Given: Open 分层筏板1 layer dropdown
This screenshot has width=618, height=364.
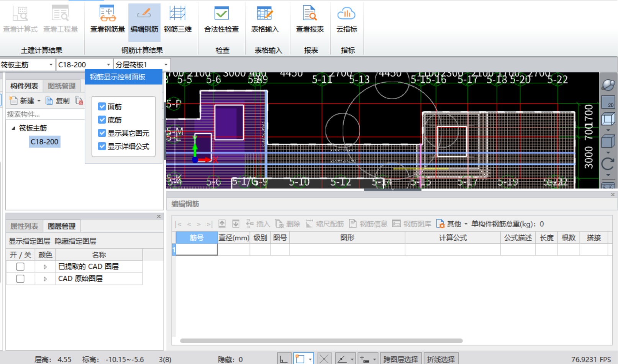Looking at the screenshot, I should tap(166, 65).
